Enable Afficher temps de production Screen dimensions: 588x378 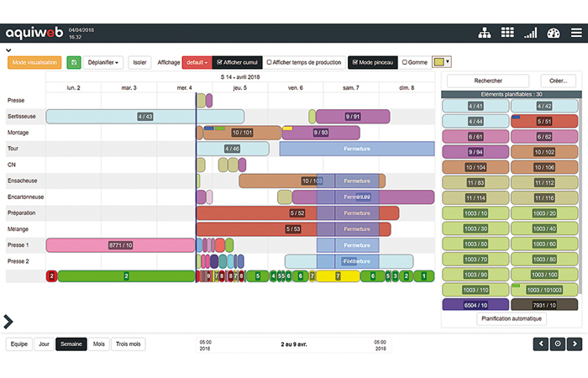coord(270,62)
